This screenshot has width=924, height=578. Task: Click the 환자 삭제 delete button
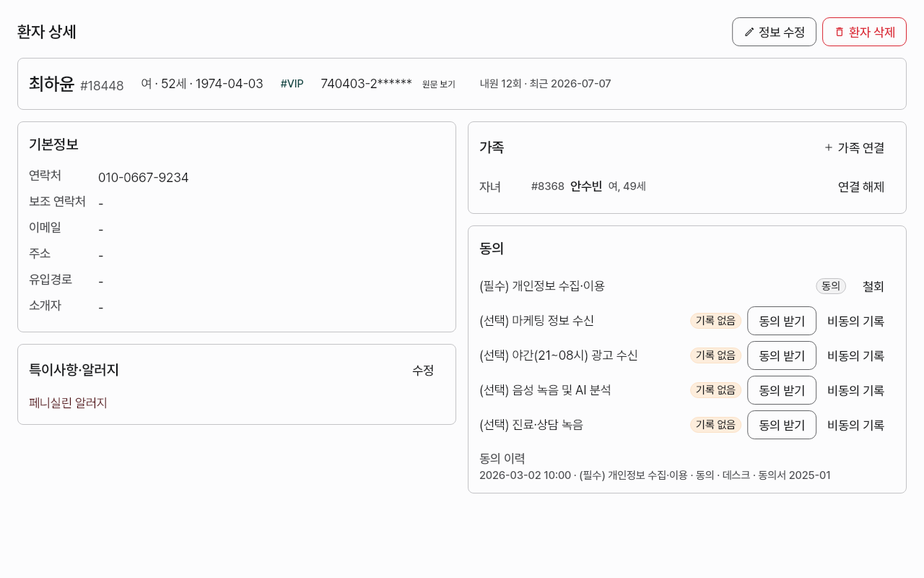tap(864, 32)
